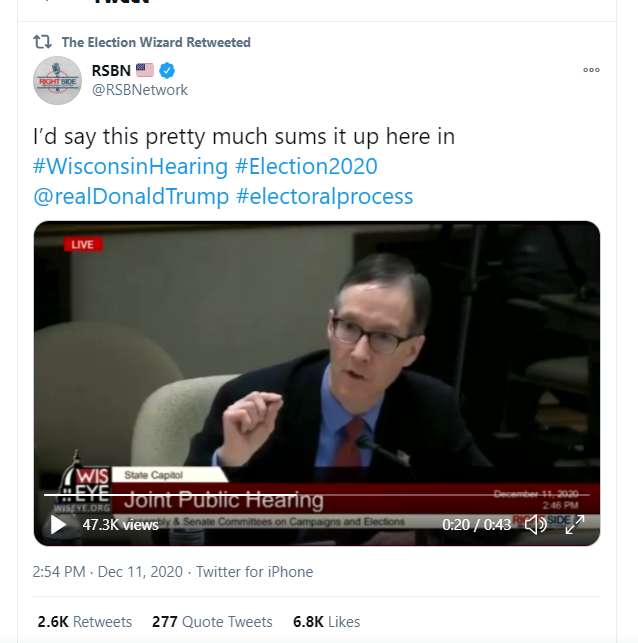The width and height of the screenshot is (638, 643).
Task: Click the tweet timestamp 2:54 PM
Action: [60, 572]
